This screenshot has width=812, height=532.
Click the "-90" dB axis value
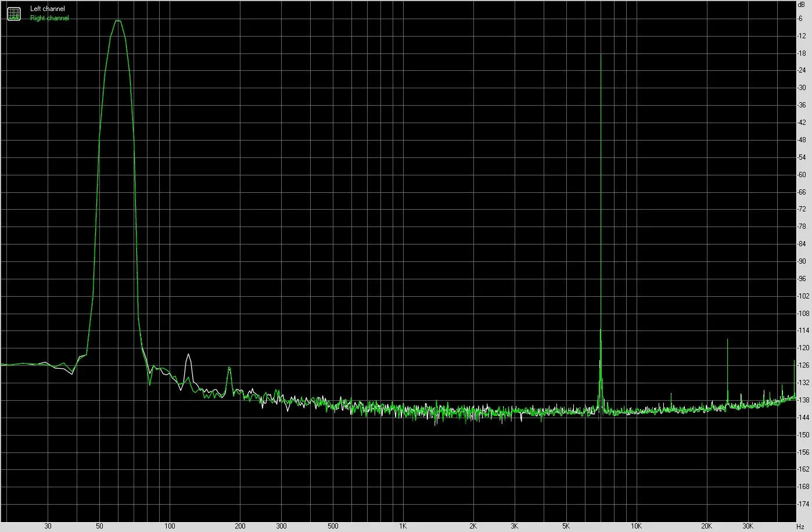click(802, 261)
